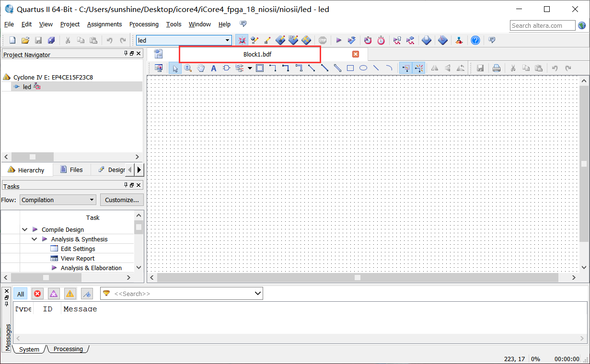Open the Assignments menu

point(104,24)
